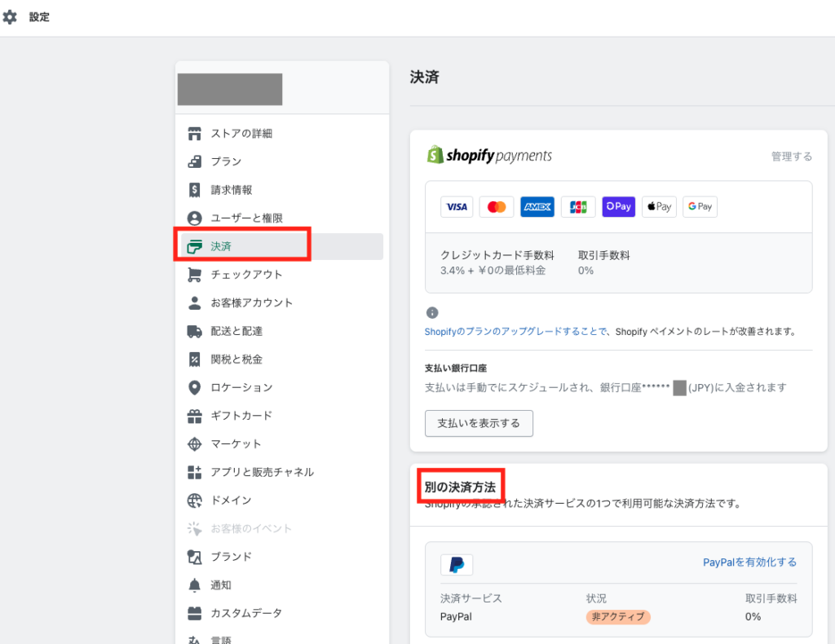Click the Shopify Payments shopping bag logo

434,154
